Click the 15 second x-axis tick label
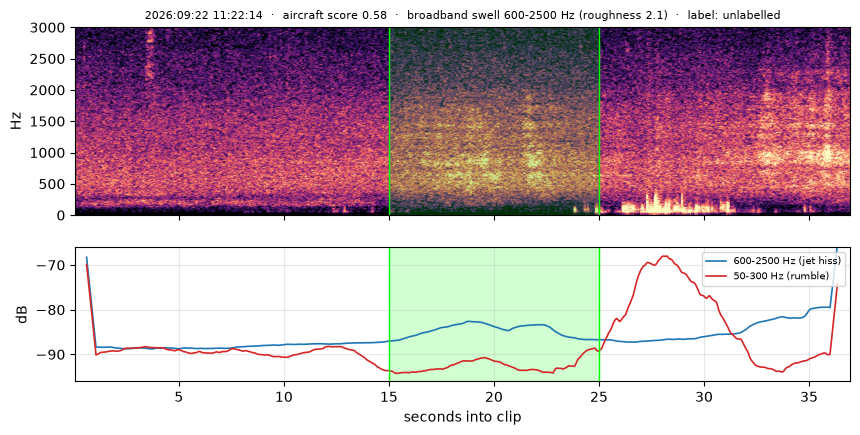Screen dimensions: 860x435 click(x=389, y=396)
